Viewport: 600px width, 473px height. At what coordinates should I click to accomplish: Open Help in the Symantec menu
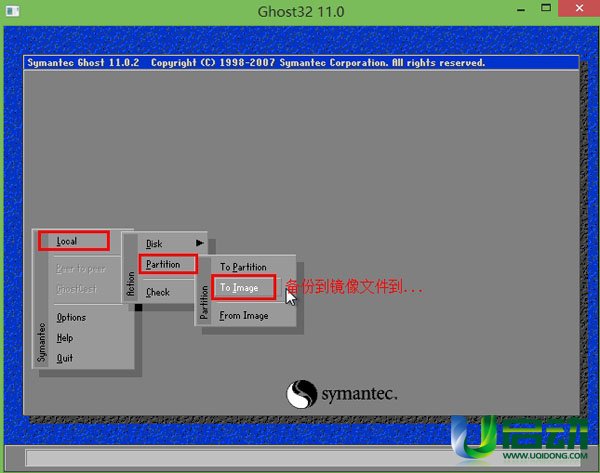(x=65, y=338)
